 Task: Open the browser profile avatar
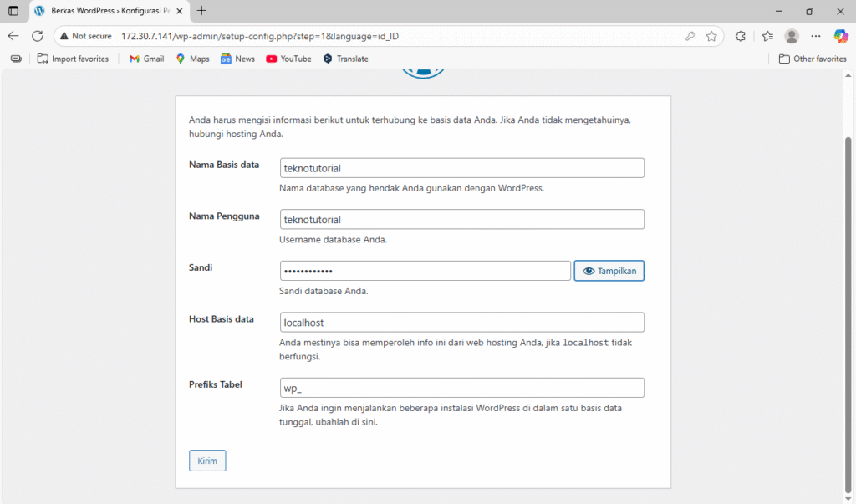[x=792, y=36]
